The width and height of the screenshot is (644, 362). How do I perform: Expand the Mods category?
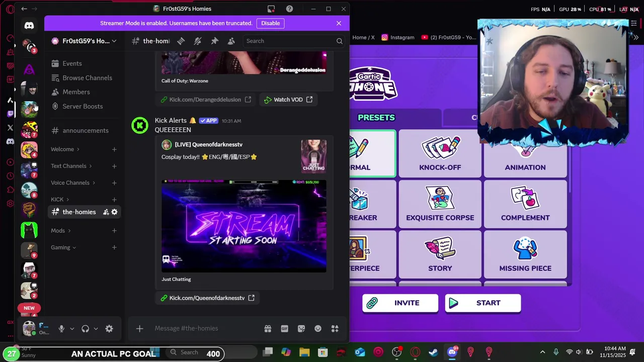[60, 231]
